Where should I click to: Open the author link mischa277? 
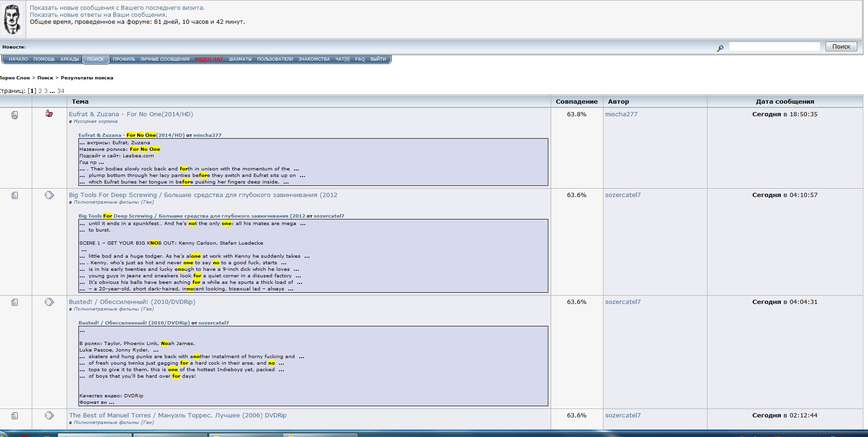[621, 114]
